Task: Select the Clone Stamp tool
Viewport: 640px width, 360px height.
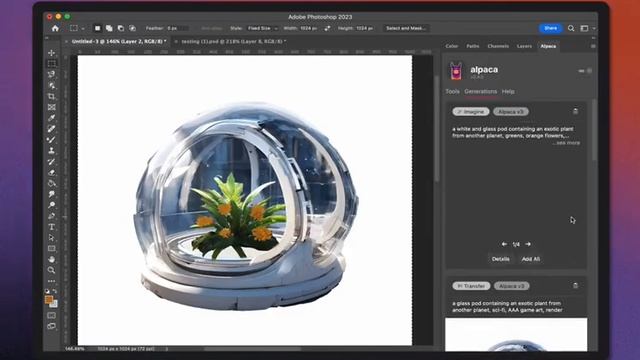Action: [x=51, y=151]
